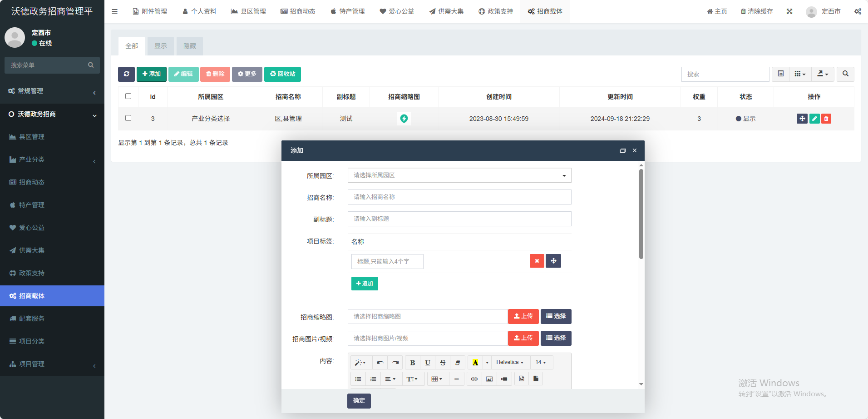Insert a link using the editor toolbar

474,379
